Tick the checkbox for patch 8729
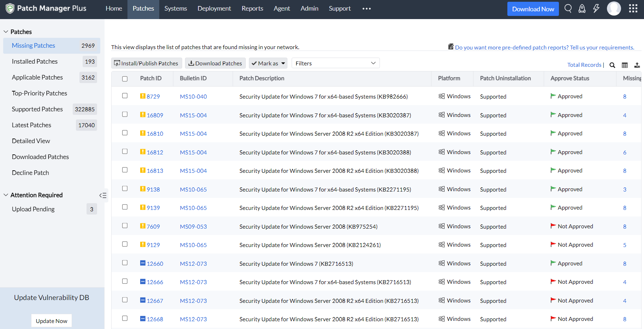644x329 pixels. coord(125,96)
